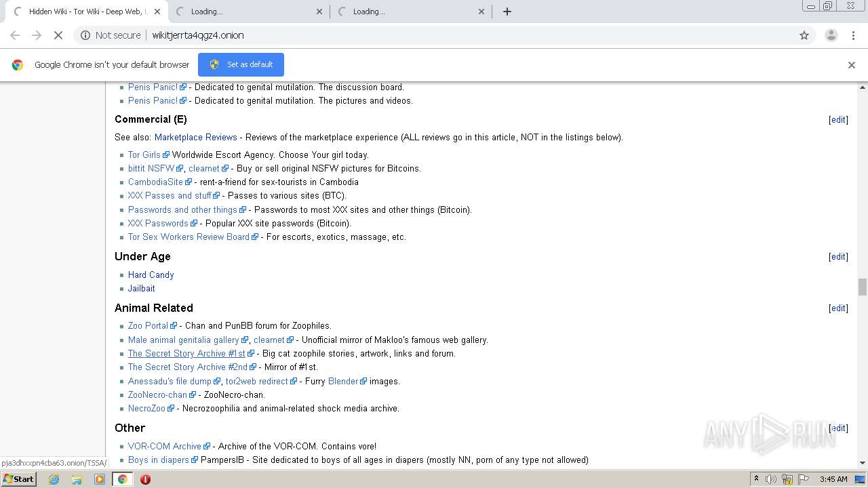Open the volume control in tray
Screen dimensions: 868x488
tap(771, 479)
